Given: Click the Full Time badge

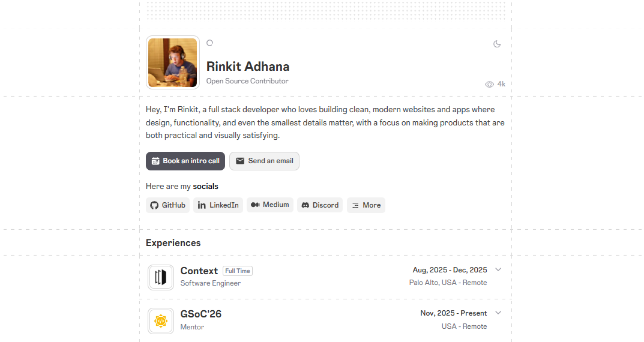Looking at the screenshot, I should tap(238, 271).
